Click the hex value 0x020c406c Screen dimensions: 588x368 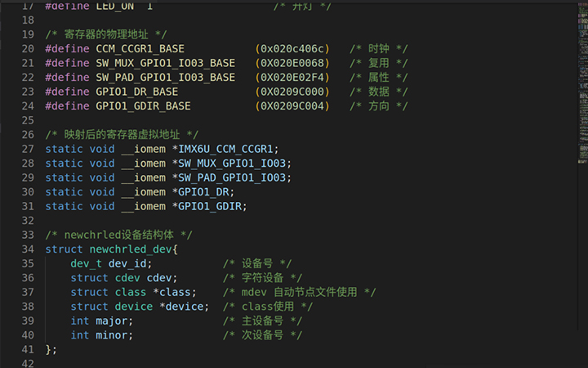pos(292,49)
